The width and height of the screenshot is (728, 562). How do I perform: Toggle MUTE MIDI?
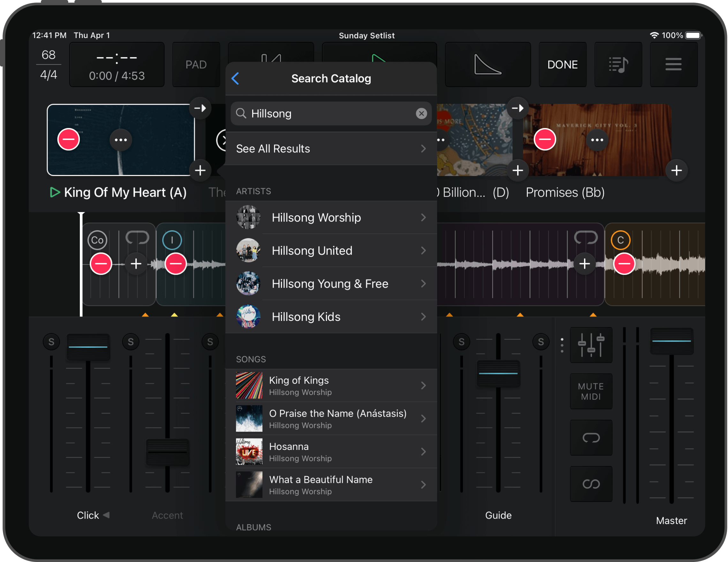[x=591, y=391]
